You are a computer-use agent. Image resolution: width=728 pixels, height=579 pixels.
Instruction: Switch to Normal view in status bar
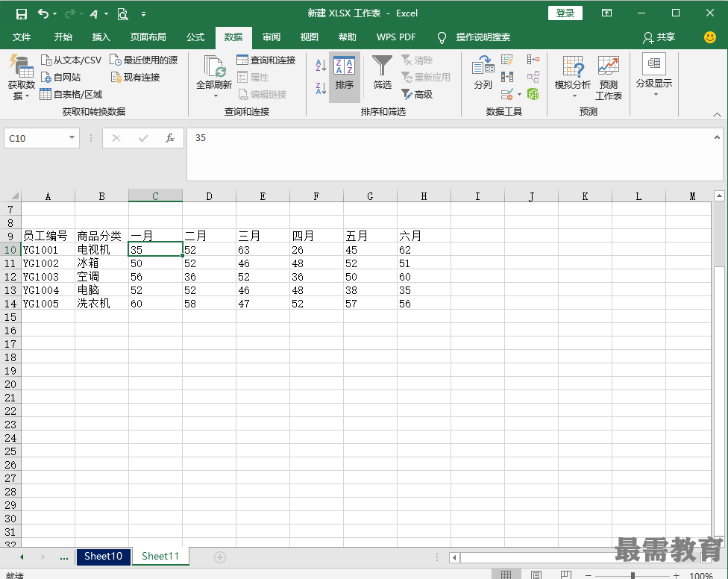(x=506, y=575)
